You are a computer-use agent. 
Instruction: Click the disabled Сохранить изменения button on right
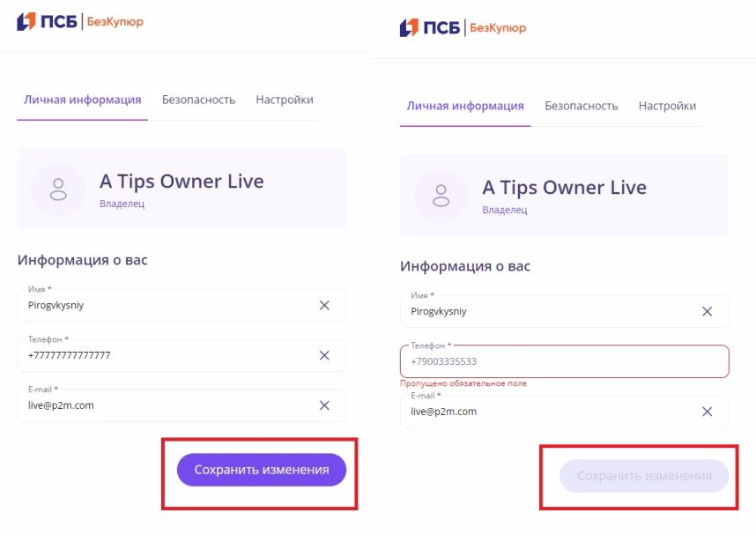[644, 476]
